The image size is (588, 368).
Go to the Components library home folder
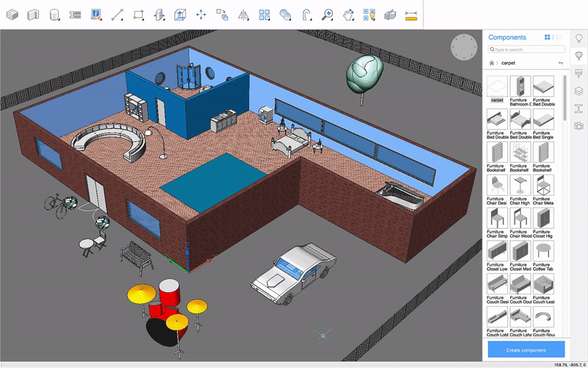492,63
